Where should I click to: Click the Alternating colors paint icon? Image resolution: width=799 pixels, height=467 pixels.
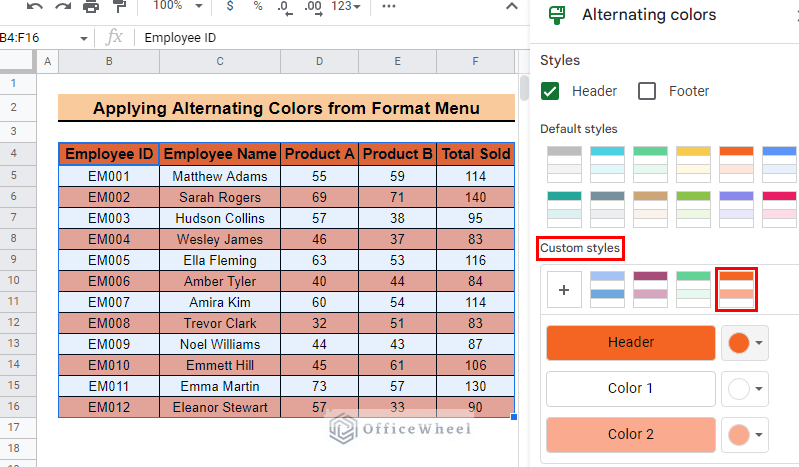point(557,15)
